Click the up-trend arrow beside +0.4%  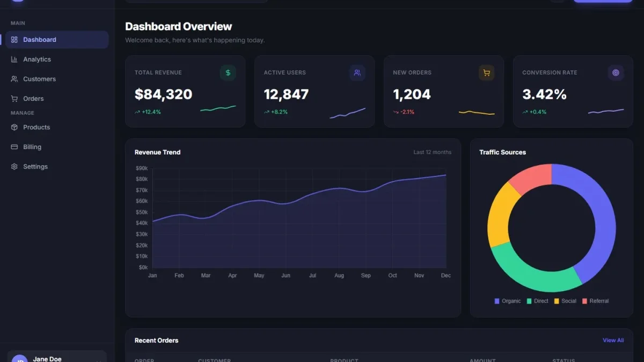tap(525, 112)
